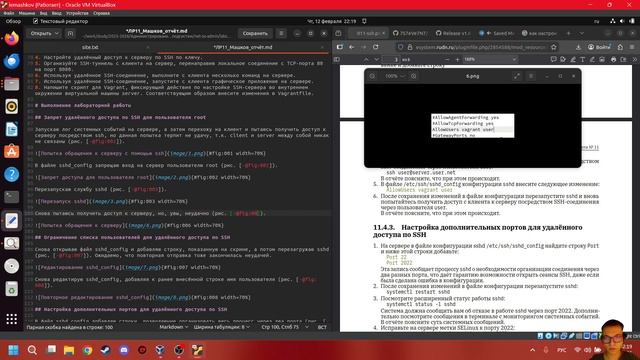Open LibreOffice Writer dock icon
The image size is (640, 360).
point(11,129)
